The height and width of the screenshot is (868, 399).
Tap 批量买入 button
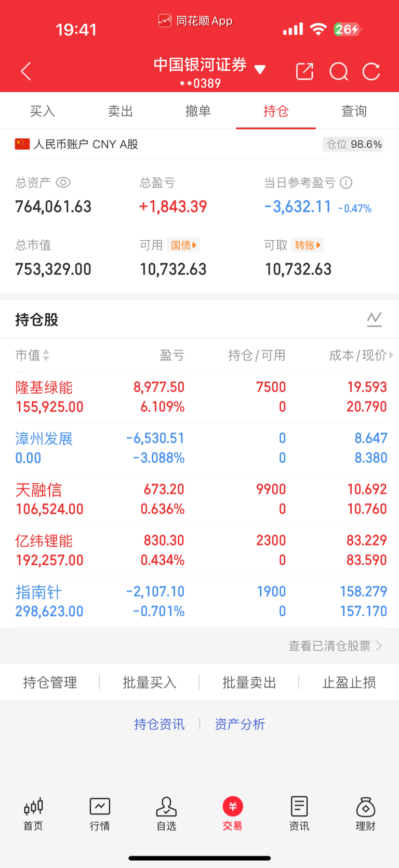pos(150,682)
